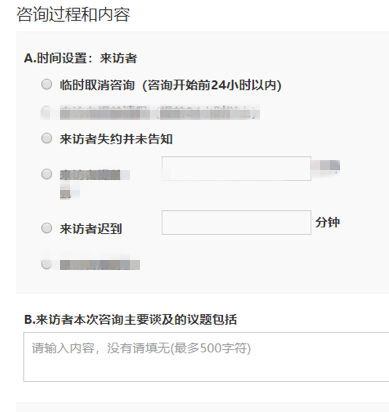Click the blurred label text of the second option
The height and width of the screenshot is (412, 389).
[x=160, y=112]
